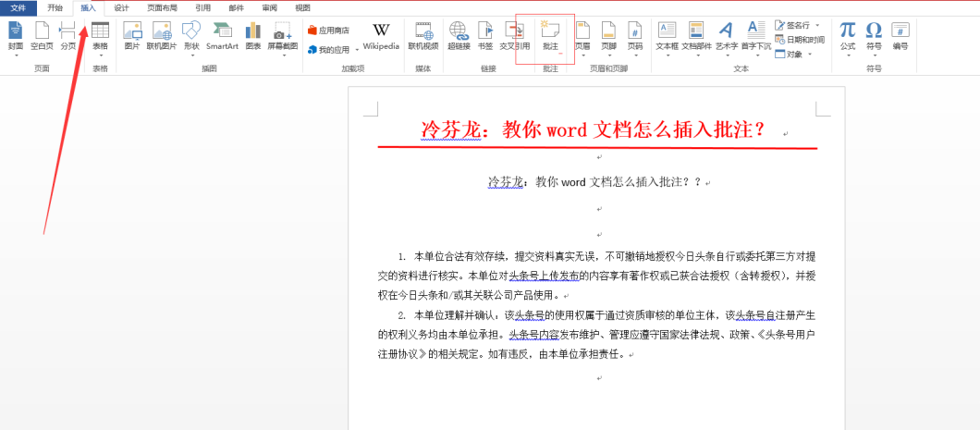980x430 pixels.
Task: Launch the Wikipedia add-in
Action: point(381,36)
